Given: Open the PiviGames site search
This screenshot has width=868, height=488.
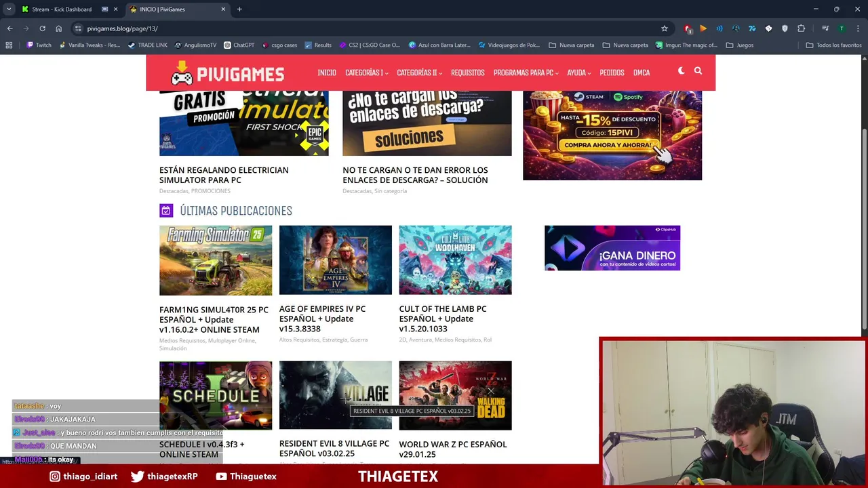Looking at the screenshot, I should coord(698,71).
